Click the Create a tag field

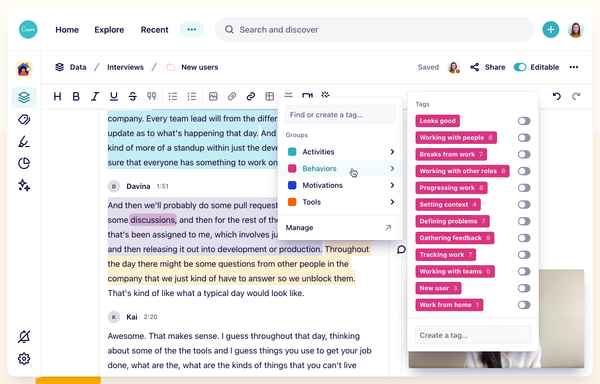coord(473,335)
